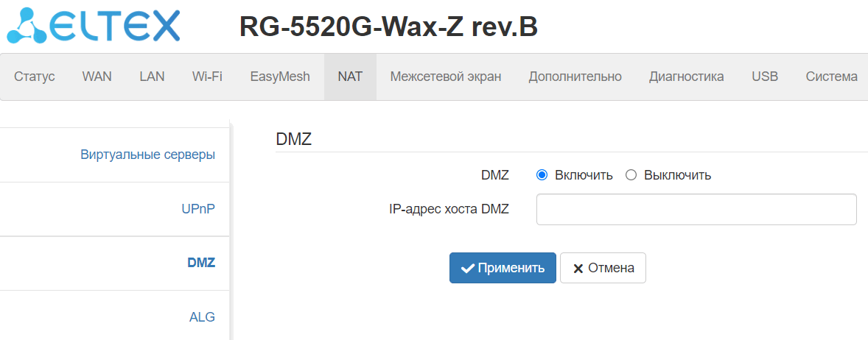The width and height of the screenshot is (868, 340).
Task: Click the NAT tab
Action: point(350,77)
